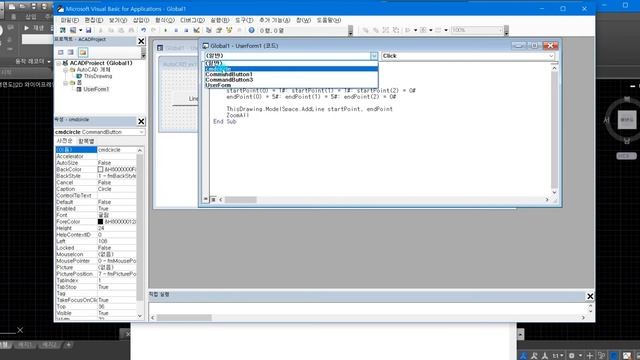Image resolution: width=640 pixels, height=360 pixels.
Task: Click the Break pause icon
Action: click(x=176, y=30)
